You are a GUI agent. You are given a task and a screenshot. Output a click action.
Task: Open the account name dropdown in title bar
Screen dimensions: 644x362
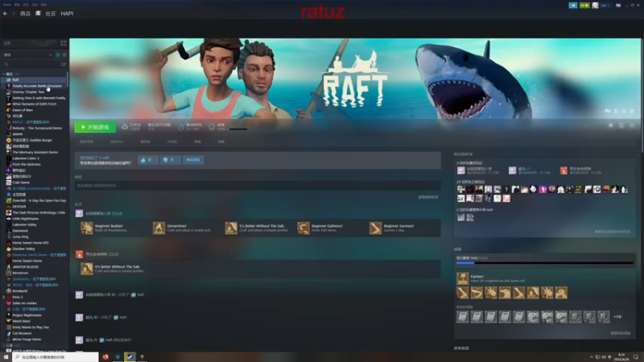point(605,6)
